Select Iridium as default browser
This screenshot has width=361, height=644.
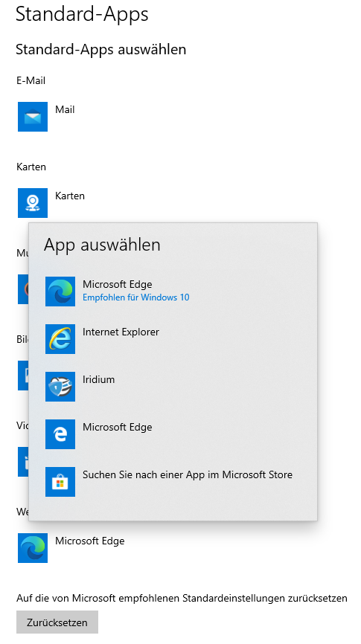[99, 379]
